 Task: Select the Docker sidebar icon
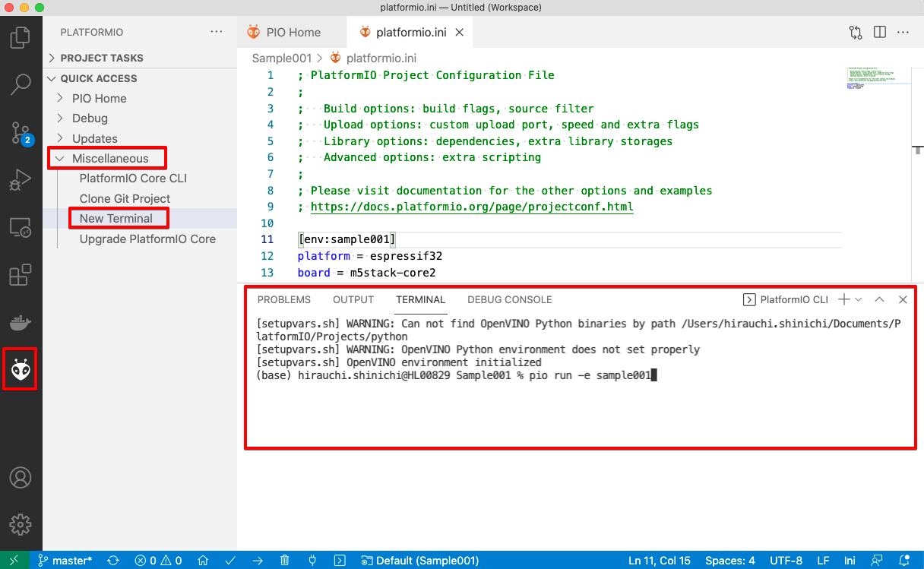pos(21,322)
